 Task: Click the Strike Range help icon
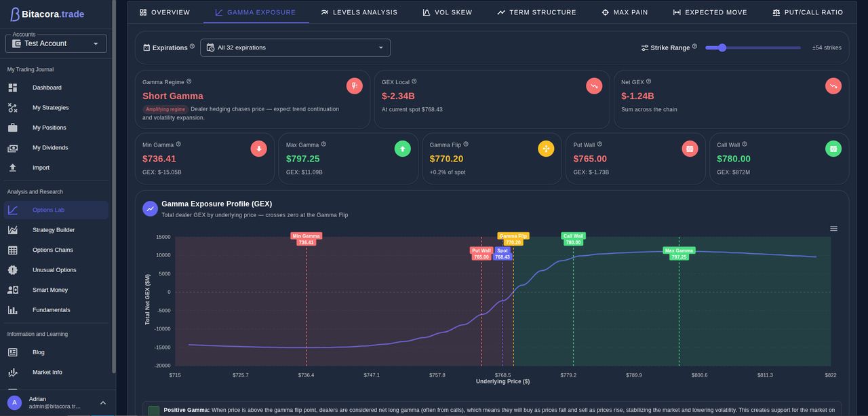click(x=694, y=47)
